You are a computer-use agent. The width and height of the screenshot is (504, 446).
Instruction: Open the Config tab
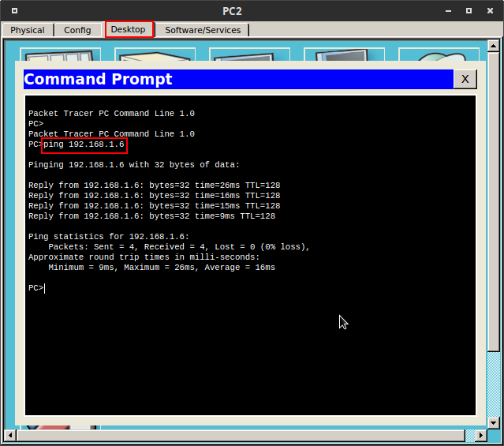pos(77,30)
